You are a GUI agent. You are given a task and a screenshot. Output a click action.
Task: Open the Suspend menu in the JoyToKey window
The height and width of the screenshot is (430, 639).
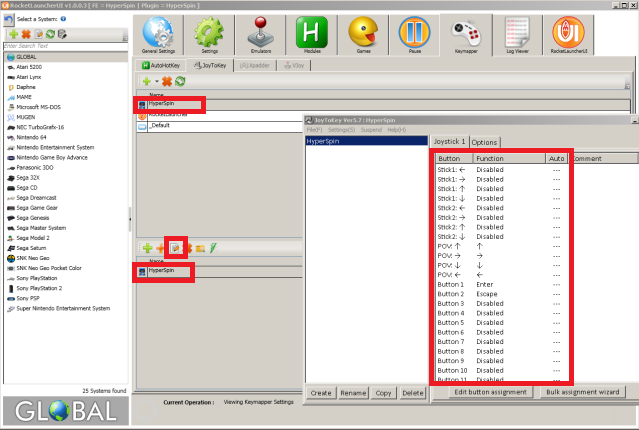pyautogui.click(x=371, y=130)
